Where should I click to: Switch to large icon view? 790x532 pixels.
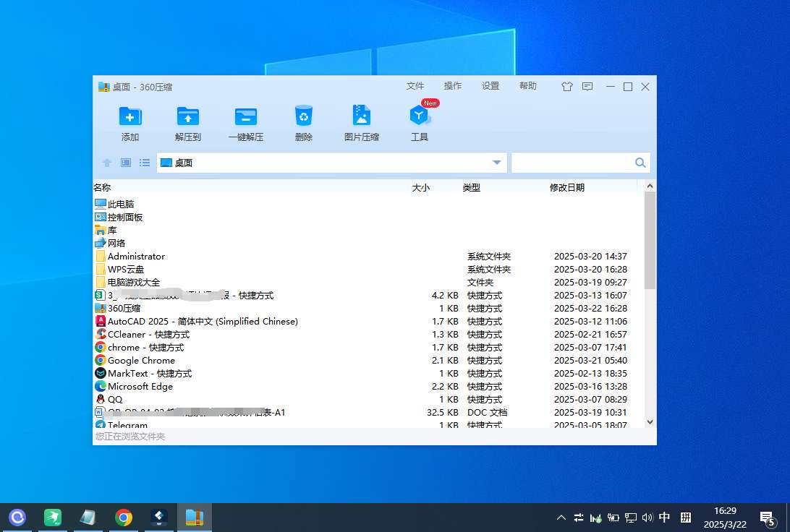click(x=126, y=163)
